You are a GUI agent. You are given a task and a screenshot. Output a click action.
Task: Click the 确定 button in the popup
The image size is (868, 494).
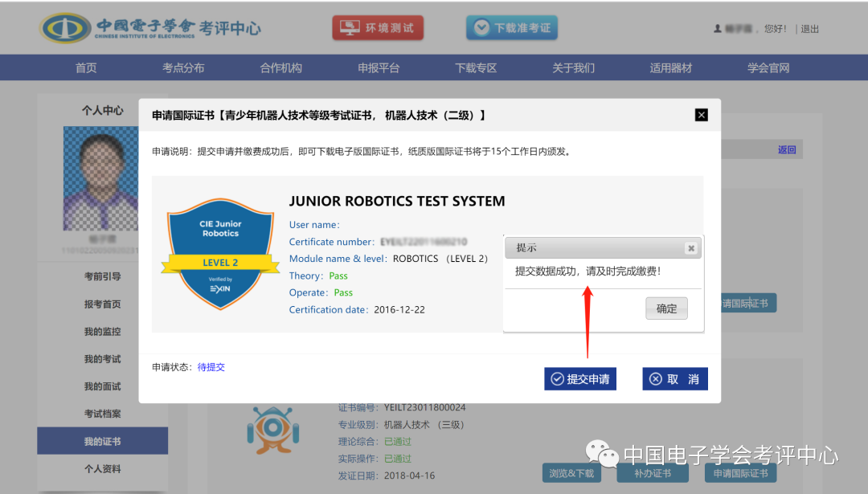point(666,308)
